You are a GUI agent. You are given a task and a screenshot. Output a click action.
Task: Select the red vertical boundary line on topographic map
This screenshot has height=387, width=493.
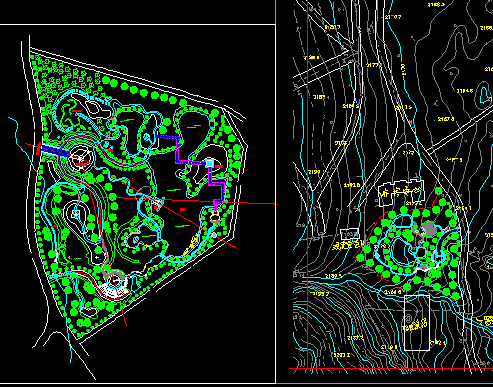click(x=307, y=184)
